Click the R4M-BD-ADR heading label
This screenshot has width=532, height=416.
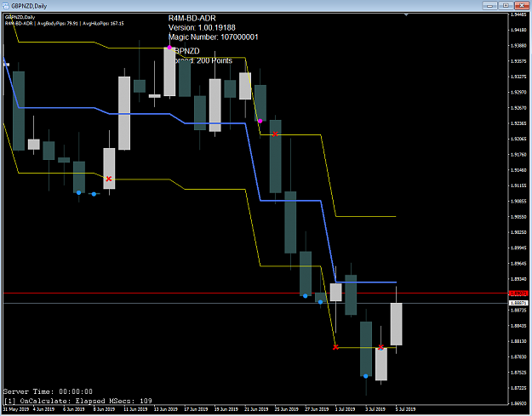tap(192, 19)
